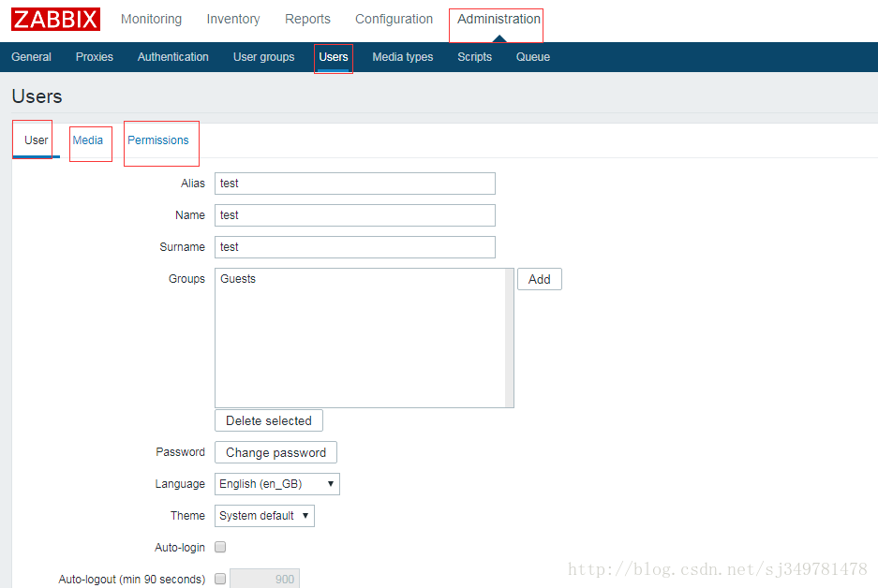878x588 pixels.
Task: Go to Users submenu
Action: point(334,57)
